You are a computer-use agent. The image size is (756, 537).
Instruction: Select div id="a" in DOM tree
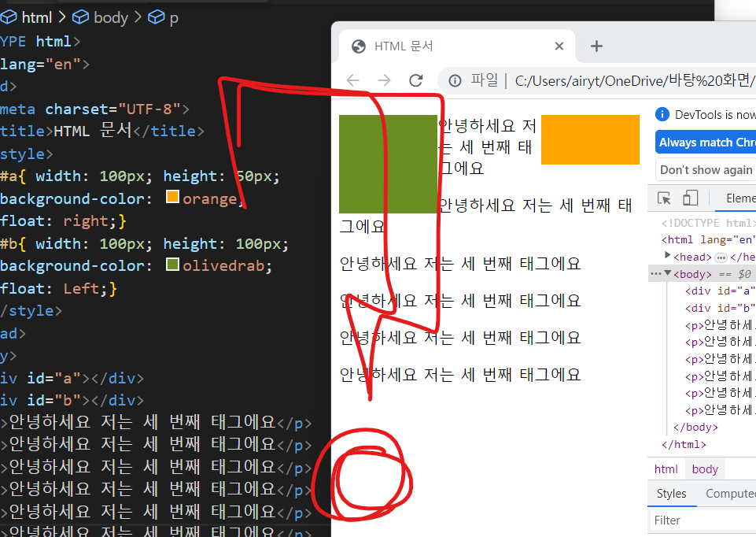pyautogui.click(x=721, y=291)
